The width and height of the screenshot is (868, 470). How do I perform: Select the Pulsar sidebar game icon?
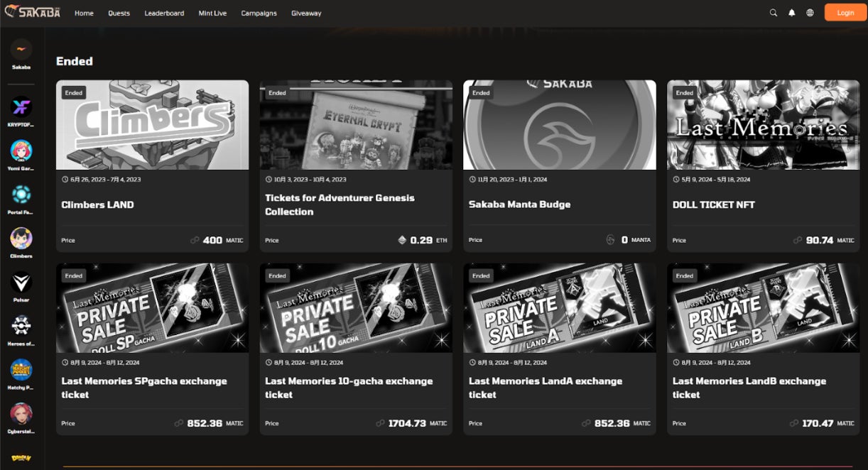(21, 283)
